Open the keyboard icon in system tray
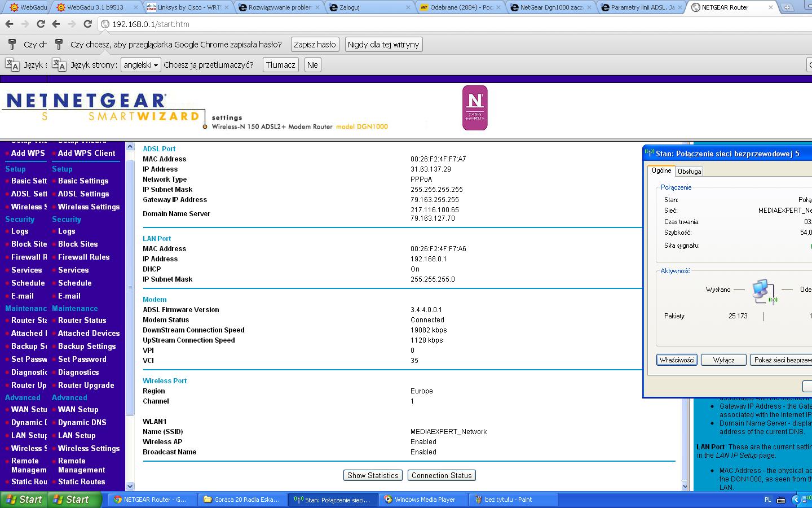This screenshot has height=508, width=812. click(x=781, y=500)
